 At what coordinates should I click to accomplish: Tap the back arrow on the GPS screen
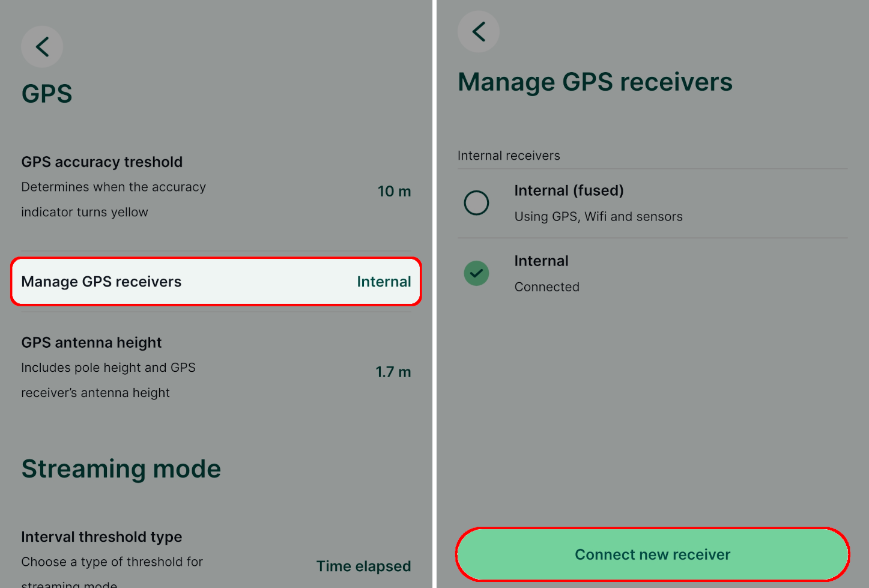click(42, 46)
